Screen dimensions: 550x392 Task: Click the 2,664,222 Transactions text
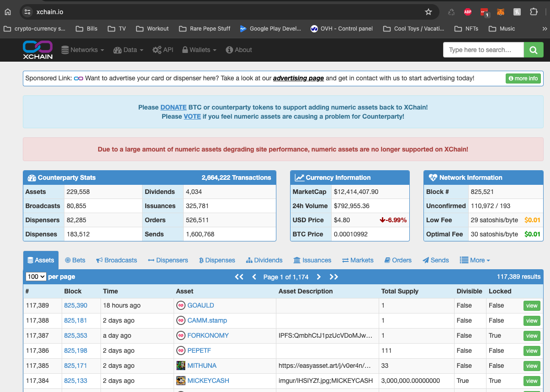(x=237, y=178)
